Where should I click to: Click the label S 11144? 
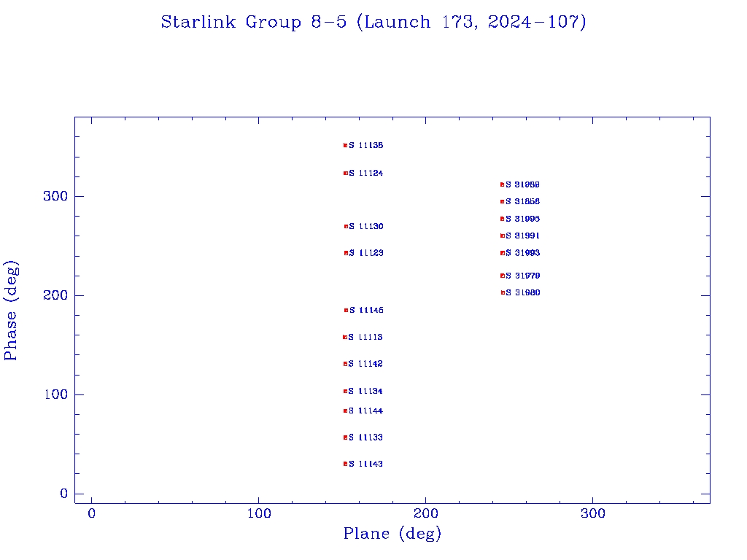click(366, 411)
